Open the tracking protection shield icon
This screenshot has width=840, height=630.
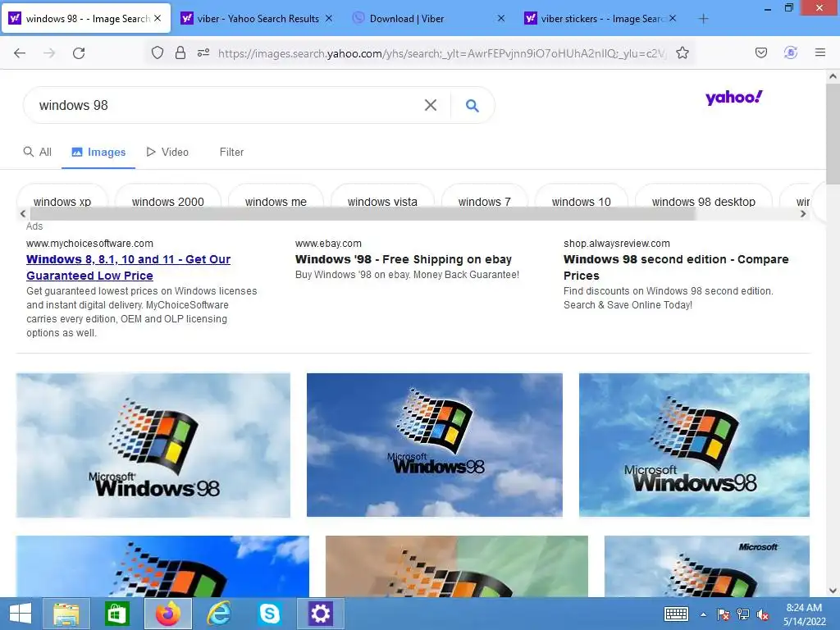coord(157,52)
